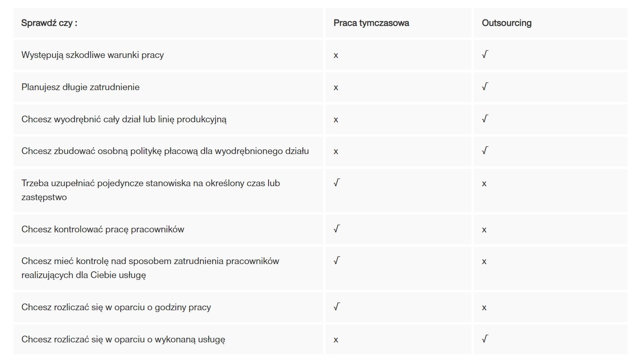The image size is (634, 364).
Task: Click Outsourcing check mark for "wyodrębnić cały dział" row
Action: (485, 119)
